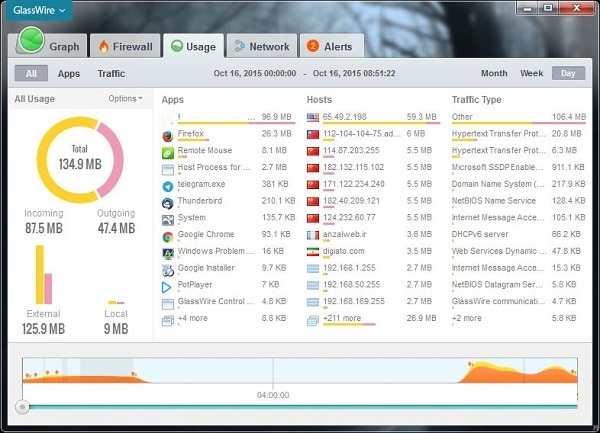Click the PotPlayer app icon
This screenshot has height=433, width=600.
167,287
